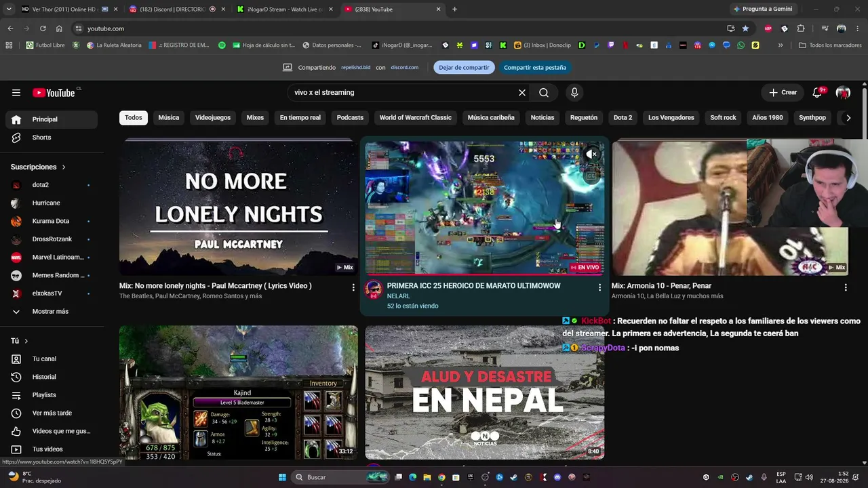Screen dimensions: 868x488
Task: Open the La Ruleta Aleatoria bookmark
Action: [114, 45]
